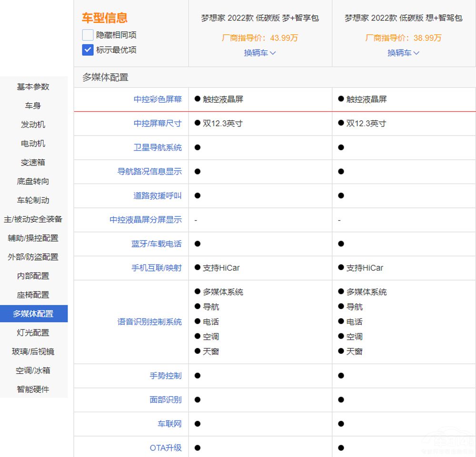This screenshot has width=476, height=457.
Task: Open the 语音识别控制系统 link
Action: [x=149, y=322]
